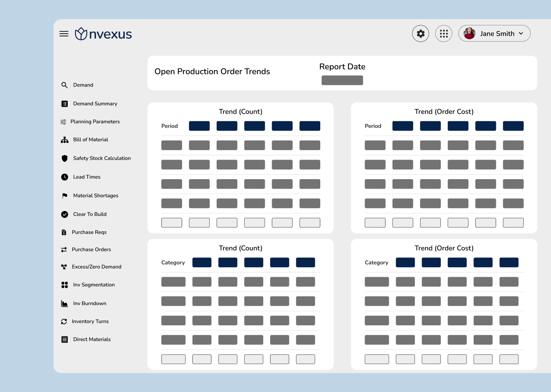Click the Material Shortages flag icon
This screenshot has height=392, width=551.
click(x=65, y=196)
